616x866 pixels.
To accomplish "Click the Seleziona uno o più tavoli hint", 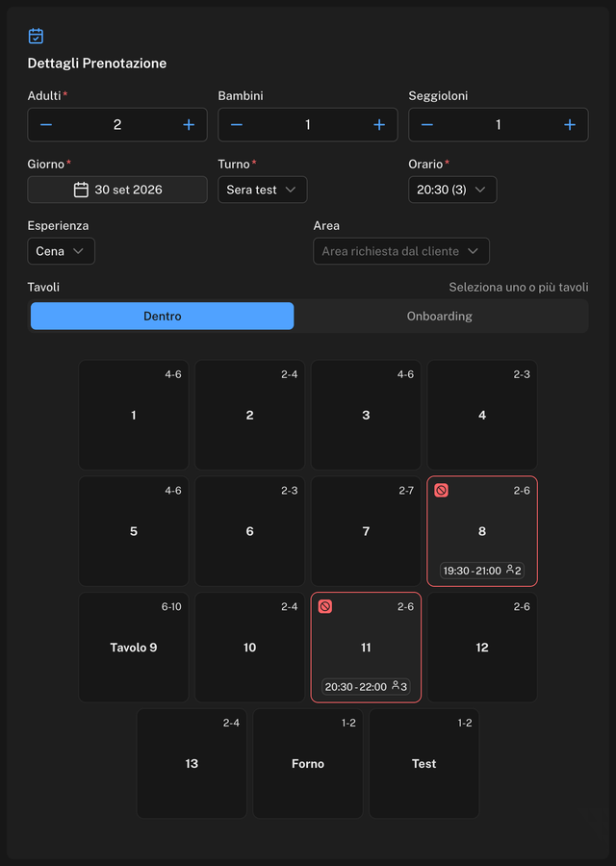I will click(518, 287).
